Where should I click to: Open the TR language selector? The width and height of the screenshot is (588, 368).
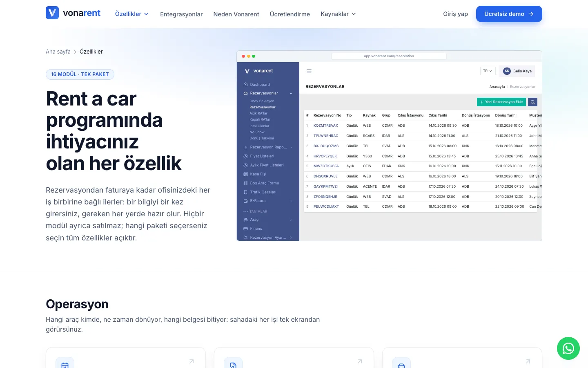(x=488, y=71)
